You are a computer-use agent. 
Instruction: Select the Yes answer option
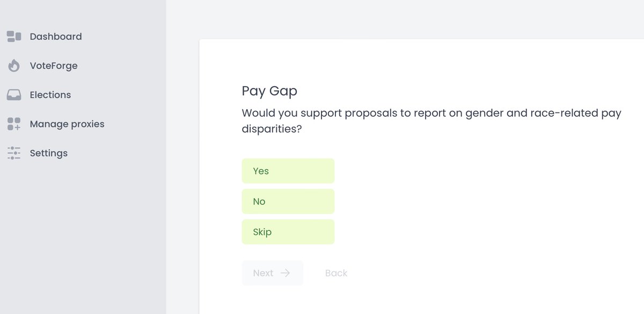pyautogui.click(x=288, y=171)
